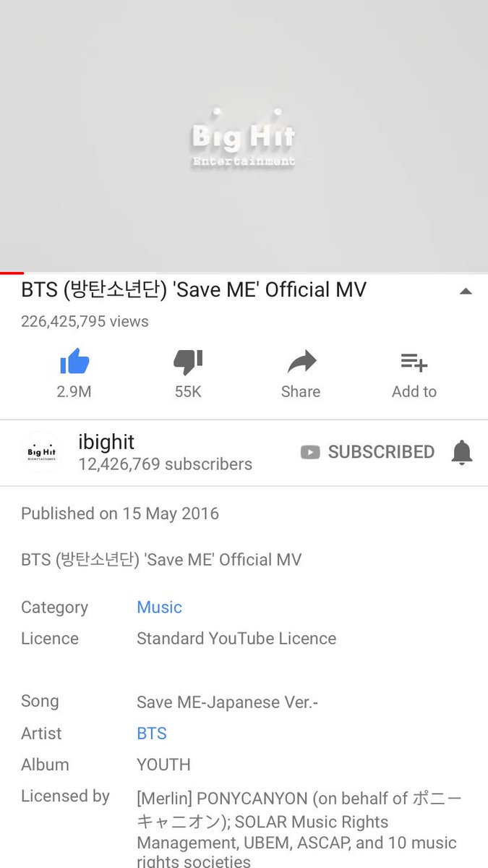Image resolution: width=488 pixels, height=868 pixels.
Task: Click the YouTube logo beside SUBSCRIBED
Action: (310, 452)
